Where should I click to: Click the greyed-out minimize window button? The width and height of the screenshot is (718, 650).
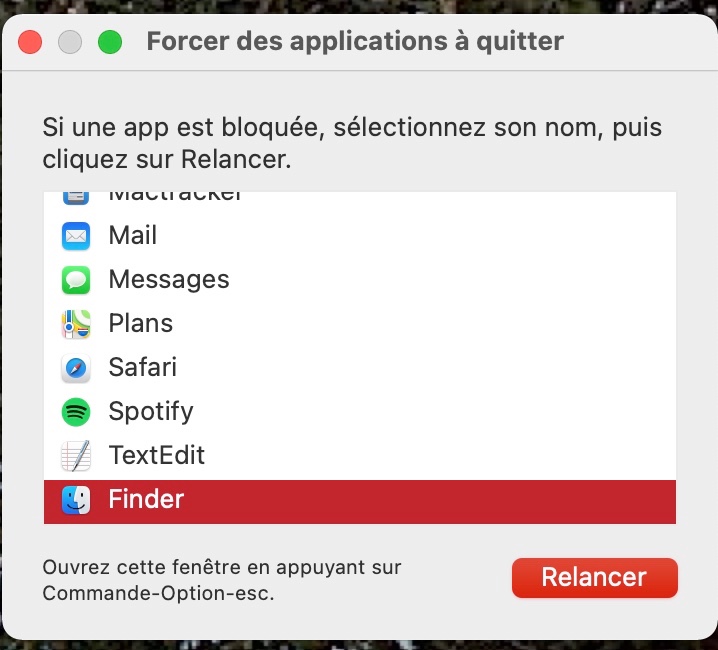(x=69, y=42)
